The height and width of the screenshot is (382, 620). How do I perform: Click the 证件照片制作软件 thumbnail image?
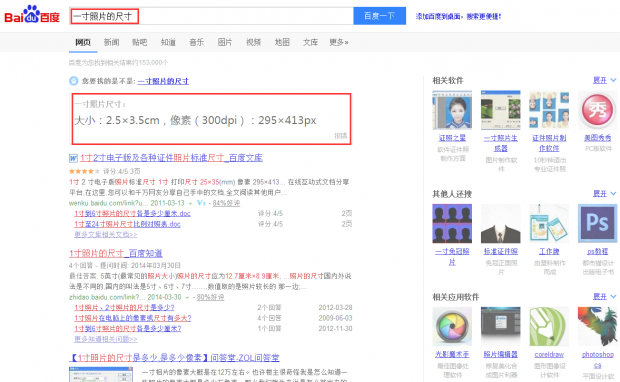[x=549, y=110]
